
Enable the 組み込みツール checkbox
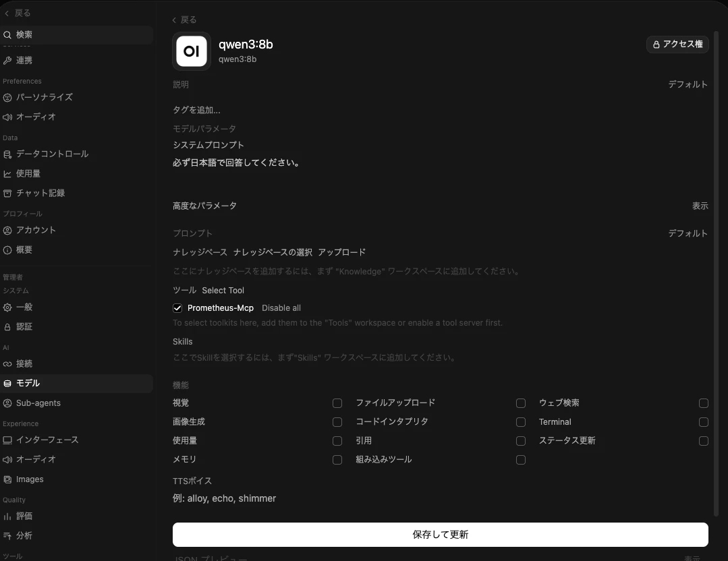point(521,460)
